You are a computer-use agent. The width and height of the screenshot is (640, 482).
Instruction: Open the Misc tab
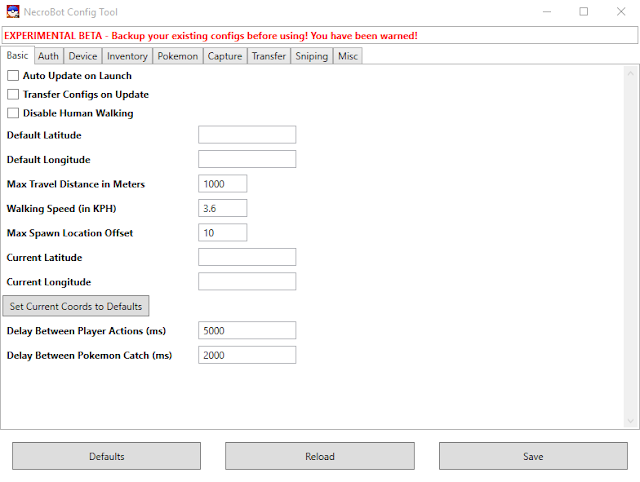pyautogui.click(x=348, y=56)
